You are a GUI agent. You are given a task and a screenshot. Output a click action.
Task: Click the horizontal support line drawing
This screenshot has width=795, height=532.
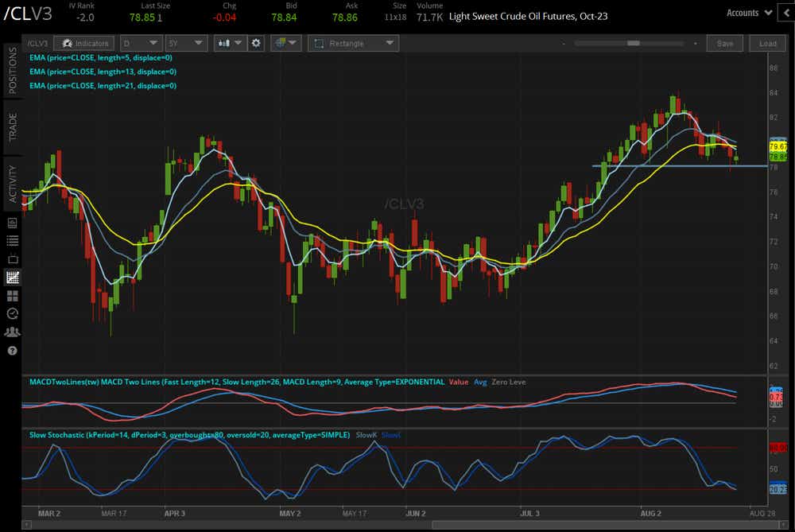click(x=680, y=166)
